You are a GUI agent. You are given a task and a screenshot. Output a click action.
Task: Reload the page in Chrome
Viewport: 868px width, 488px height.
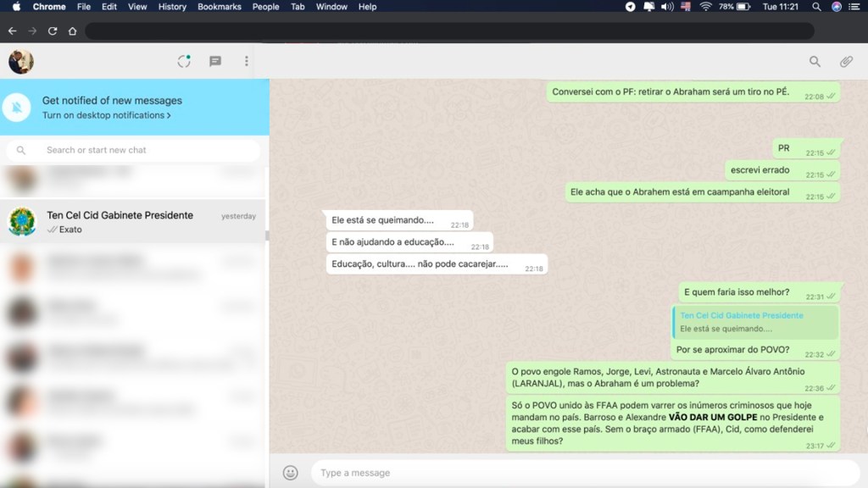click(53, 30)
